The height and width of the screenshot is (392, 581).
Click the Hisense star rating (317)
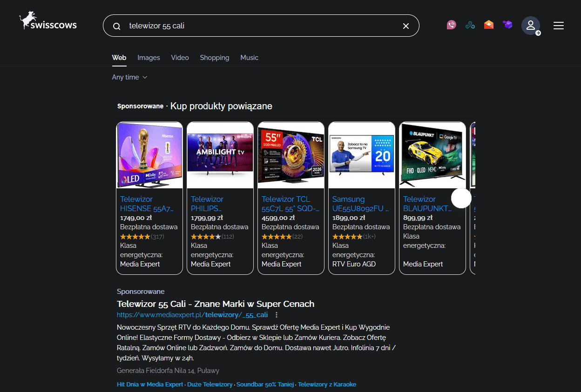[142, 237]
